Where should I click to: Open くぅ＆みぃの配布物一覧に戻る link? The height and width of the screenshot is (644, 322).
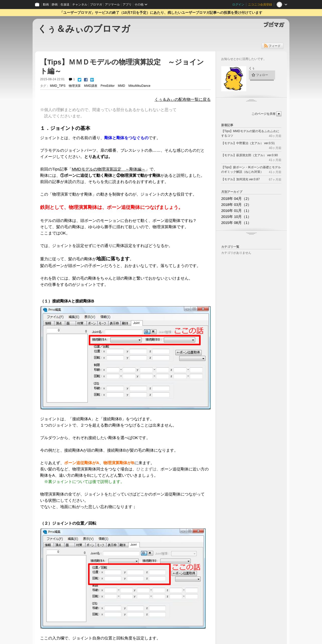tap(183, 100)
